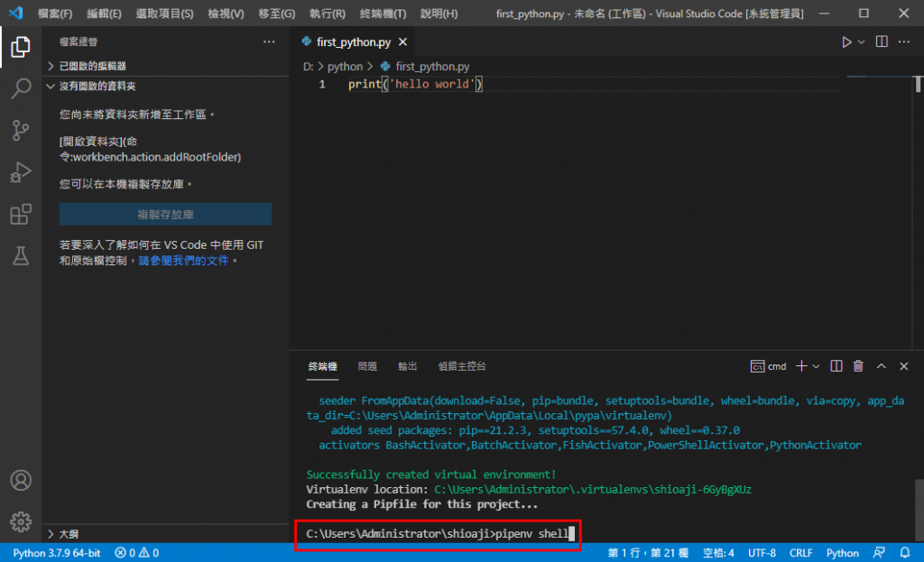This screenshot has height=562, width=924.
Task: Click the editor vertical scrollbar
Action: coord(918,84)
